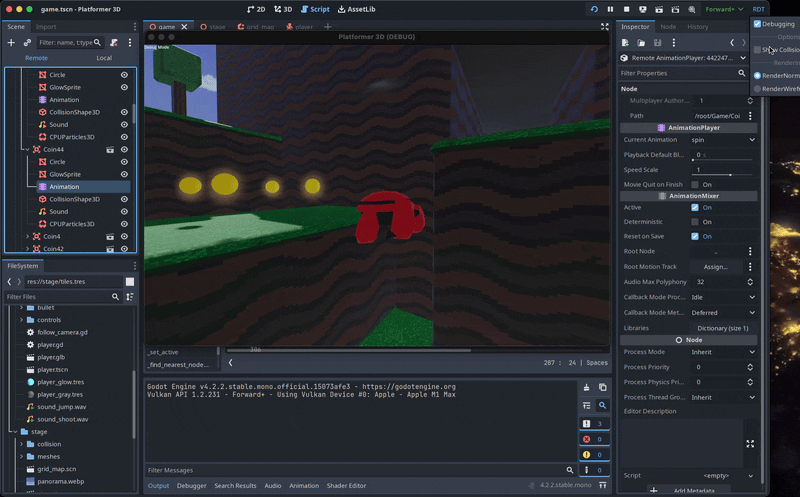Uncheck the Reset on Save option
The height and width of the screenshot is (497, 800).
click(695, 236)
